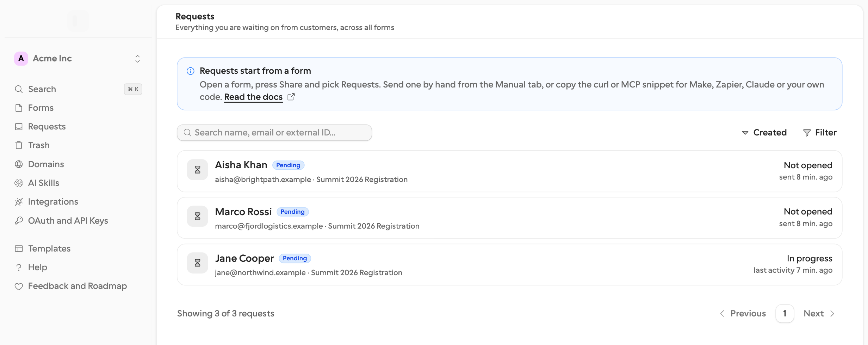
Task: Go to the Previous page
Action: tap(743, 314)
